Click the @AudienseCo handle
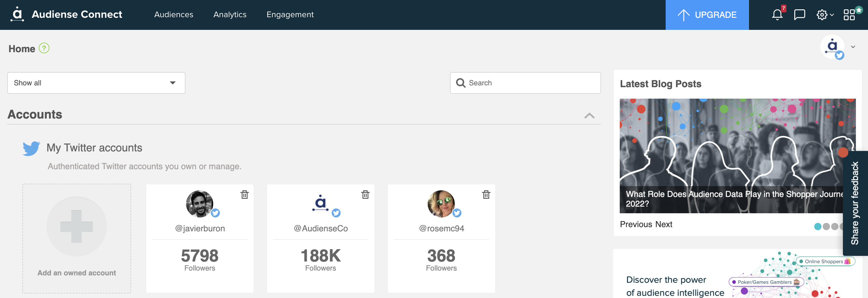This screenshot has width=868, height=298. pyautogui.click(x=320, y=228)
